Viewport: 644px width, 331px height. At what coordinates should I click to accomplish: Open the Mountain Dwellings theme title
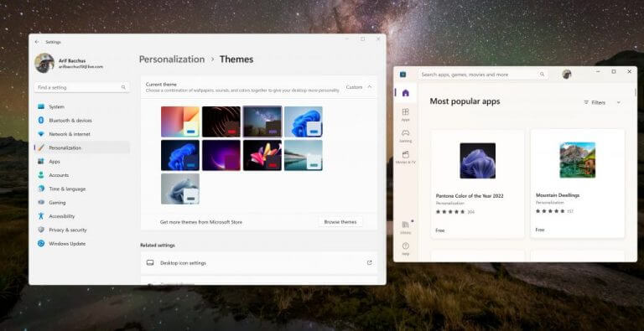(x=558, y=195)
